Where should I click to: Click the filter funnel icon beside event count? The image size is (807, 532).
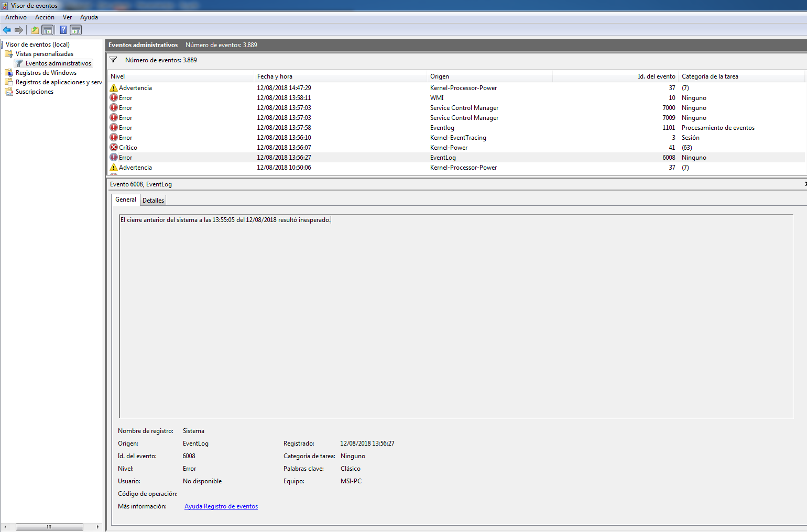pos(113,60)
